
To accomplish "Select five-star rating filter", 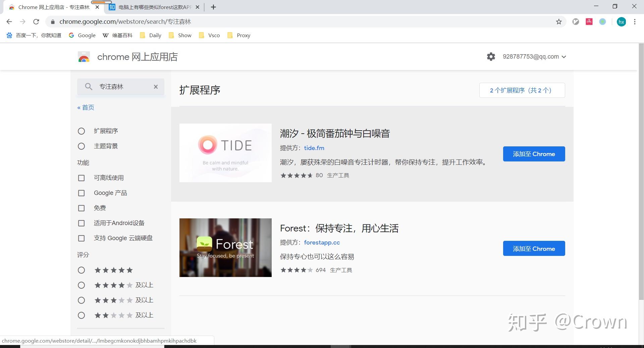I will 81,270.
